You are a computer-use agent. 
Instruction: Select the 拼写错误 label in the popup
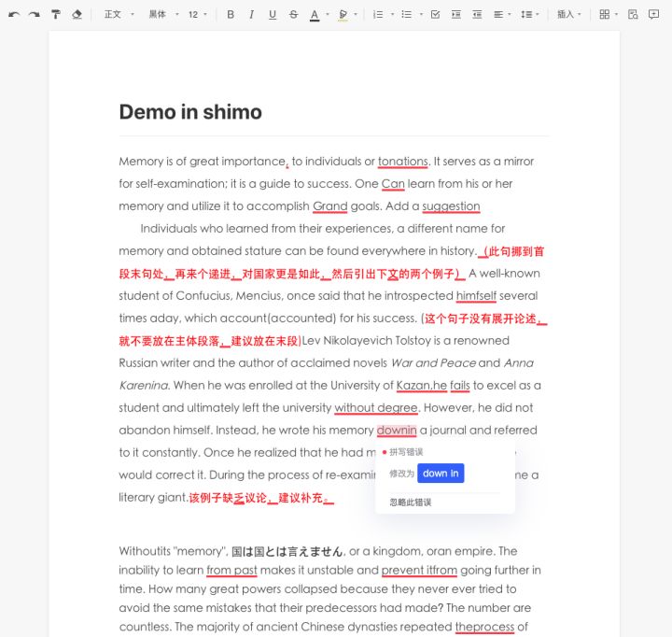(x=406, y=452)
